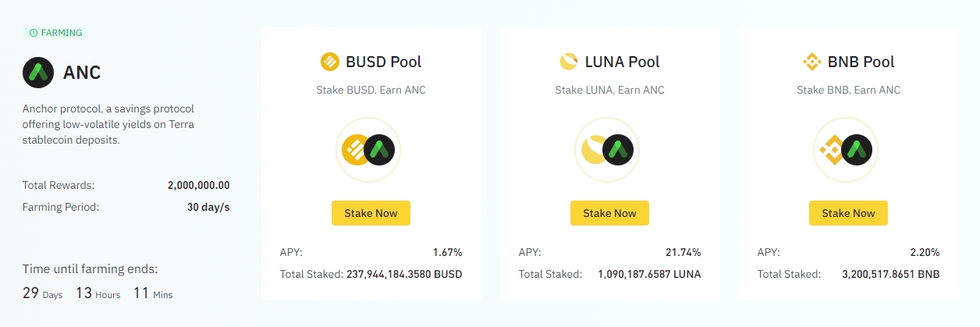Image resolution: width=980 pixels, height=327 pixels.
Task: Click the small BUSD coin icon in title
Action: (x=330, y=62)
